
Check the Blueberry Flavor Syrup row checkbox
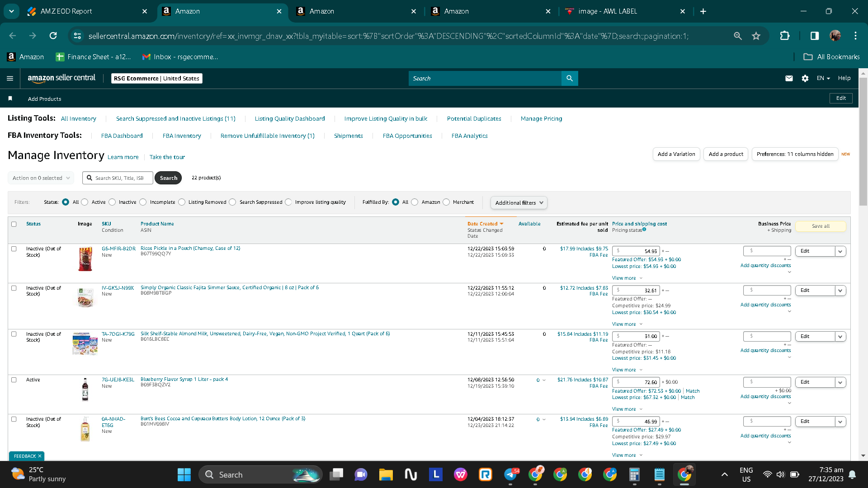click(14, 380)
